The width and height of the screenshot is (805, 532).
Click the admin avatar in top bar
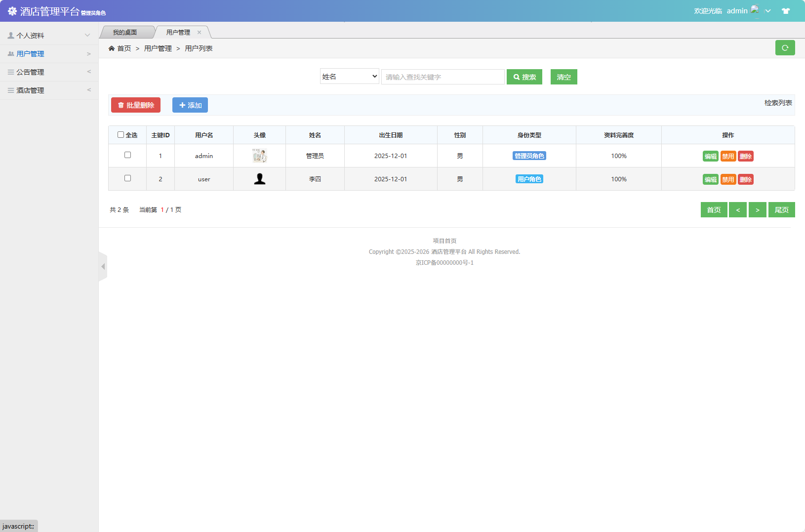pyautogui.click(x=754, y=9)
